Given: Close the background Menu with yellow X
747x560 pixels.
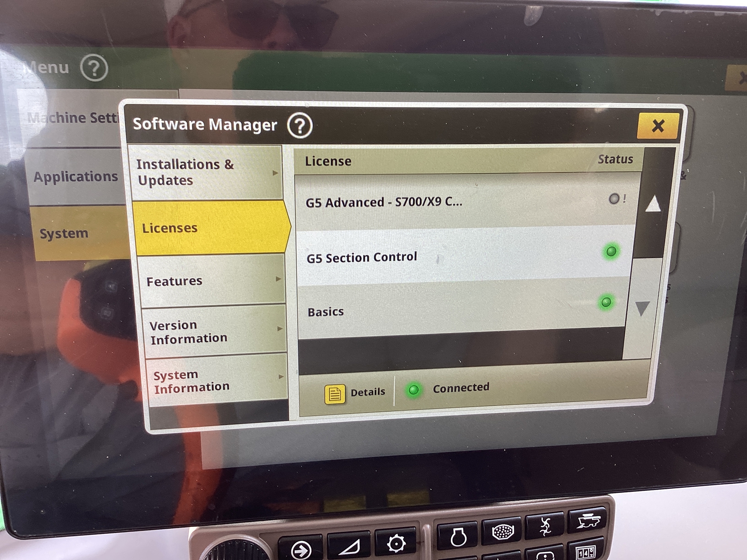Looking at the screenshot, I should [737, 78].
